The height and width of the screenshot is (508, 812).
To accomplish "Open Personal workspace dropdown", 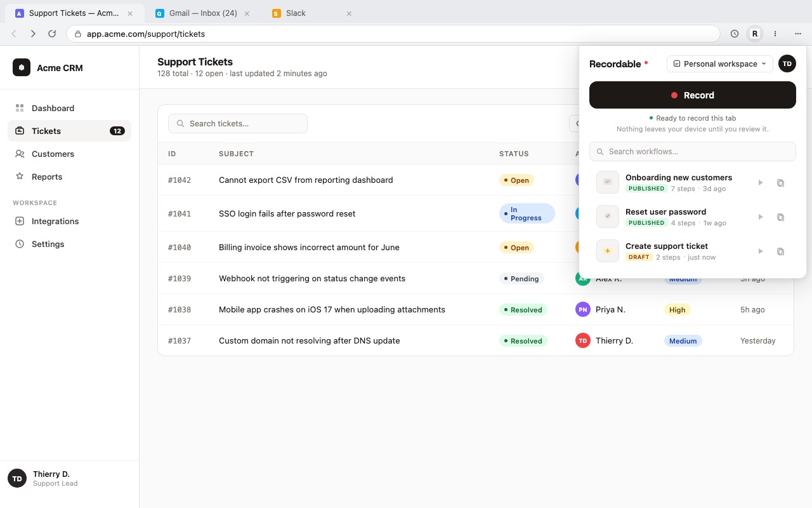I will click(720, 63).
